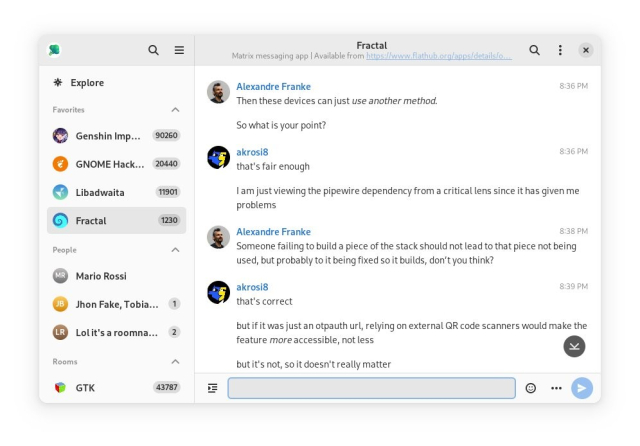Image resolution: width=640 pixels, height=446 pixels.
Task: Click the Genshin room avatar icon
Action: (x=60, y=135)
